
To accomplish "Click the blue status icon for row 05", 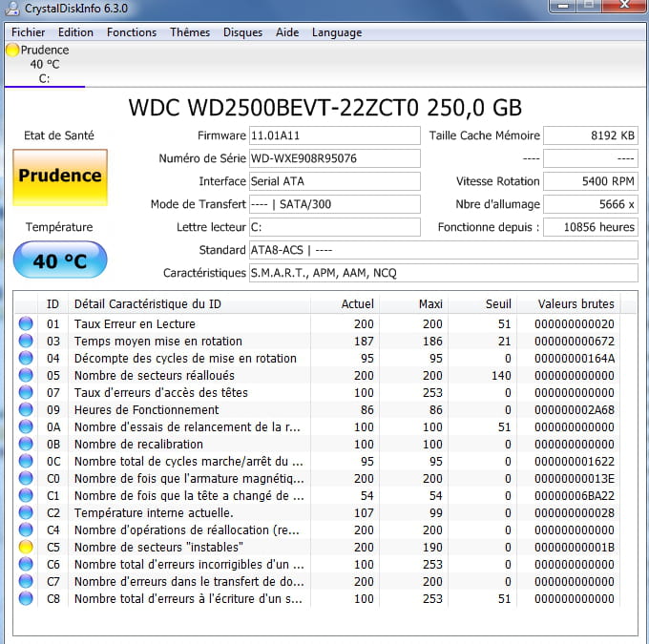I will click(x=25, y=375).
